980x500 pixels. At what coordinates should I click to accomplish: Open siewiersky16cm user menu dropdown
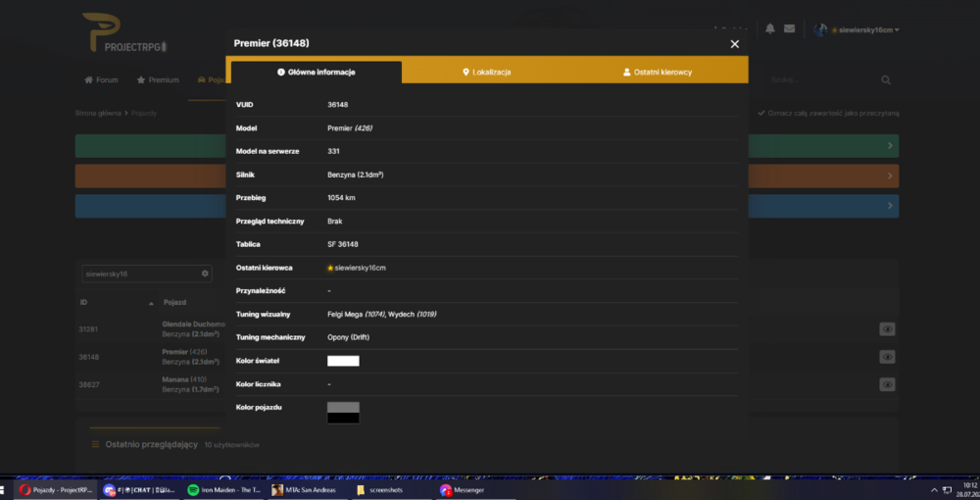click(865, 30)
